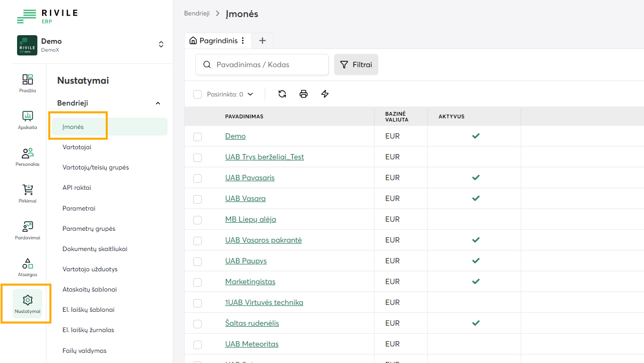
Task: Tick the checkbox for Demo row
Action: pos(197,136)
